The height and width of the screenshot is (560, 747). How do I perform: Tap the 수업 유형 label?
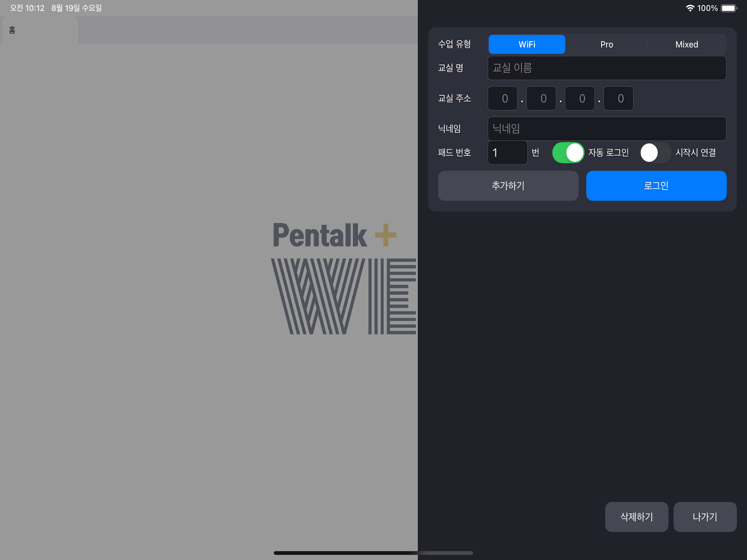[454, 44]
